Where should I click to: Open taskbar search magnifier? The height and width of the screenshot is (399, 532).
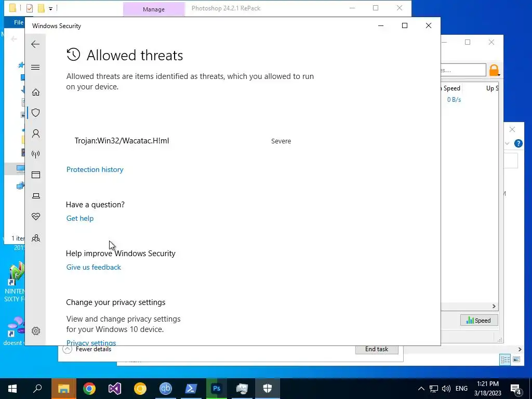37,389
